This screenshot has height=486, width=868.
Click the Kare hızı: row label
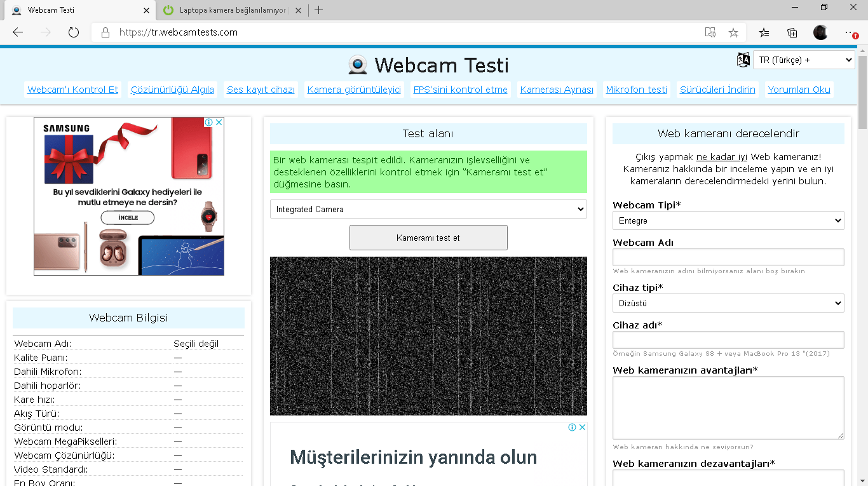coord(34,400)
